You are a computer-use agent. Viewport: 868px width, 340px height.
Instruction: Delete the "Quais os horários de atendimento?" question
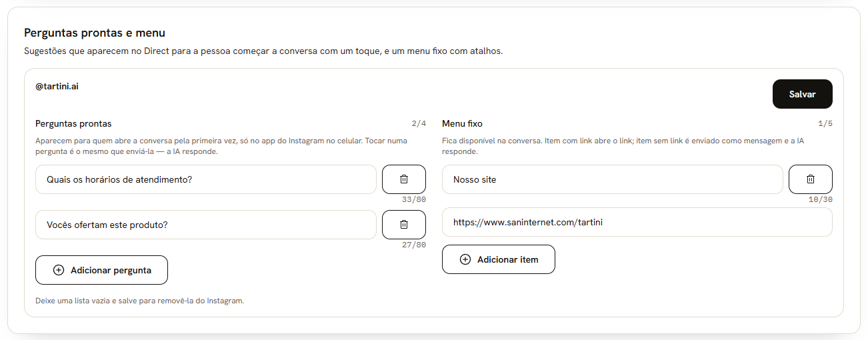pyautogui.click(x=403, y=179)
